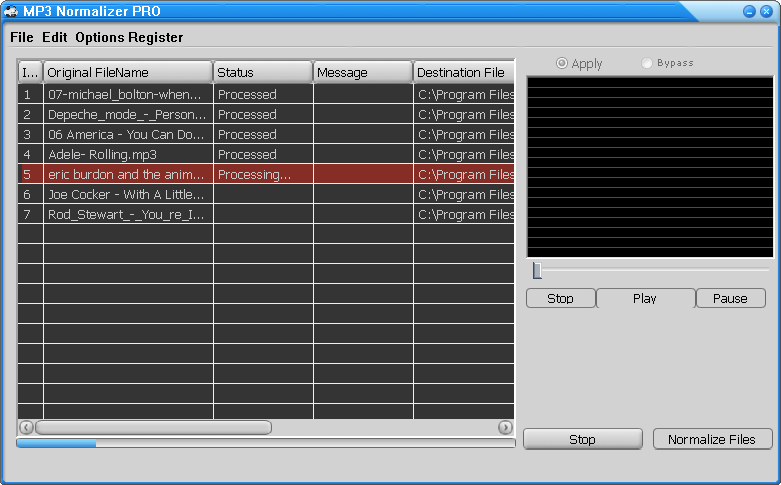The height and width of the screenshot is (485, 781).
Task: Click the Stop button beside Normalize Files
Action: [x=582, y=439]
